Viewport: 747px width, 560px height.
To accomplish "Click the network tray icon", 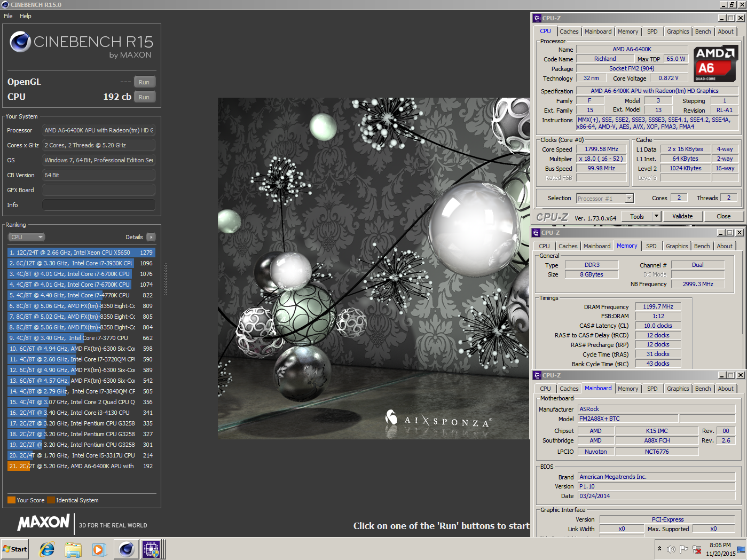I will (696, 549).
